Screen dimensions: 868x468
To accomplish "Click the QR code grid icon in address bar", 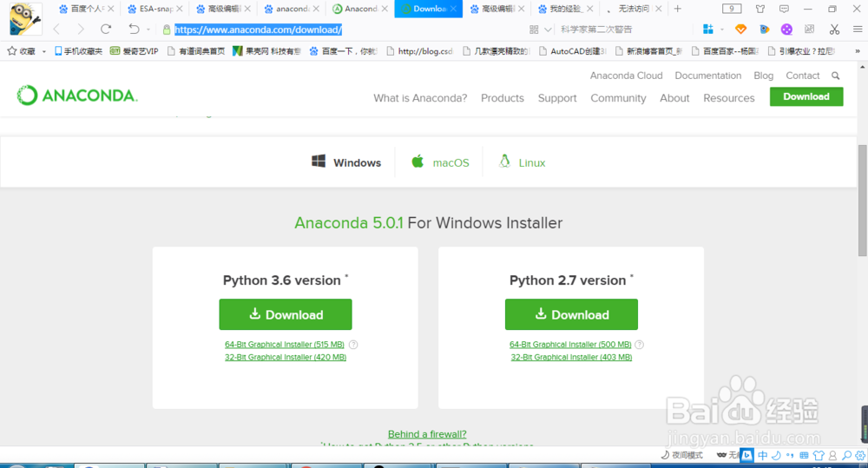I will coord(534,30).
